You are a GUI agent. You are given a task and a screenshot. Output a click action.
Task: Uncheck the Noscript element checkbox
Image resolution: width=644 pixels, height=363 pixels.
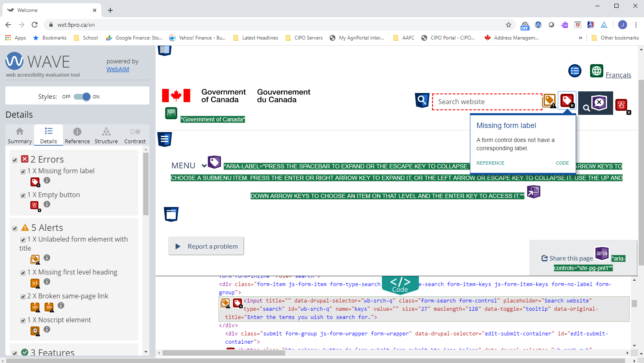[x=23, y=321]
